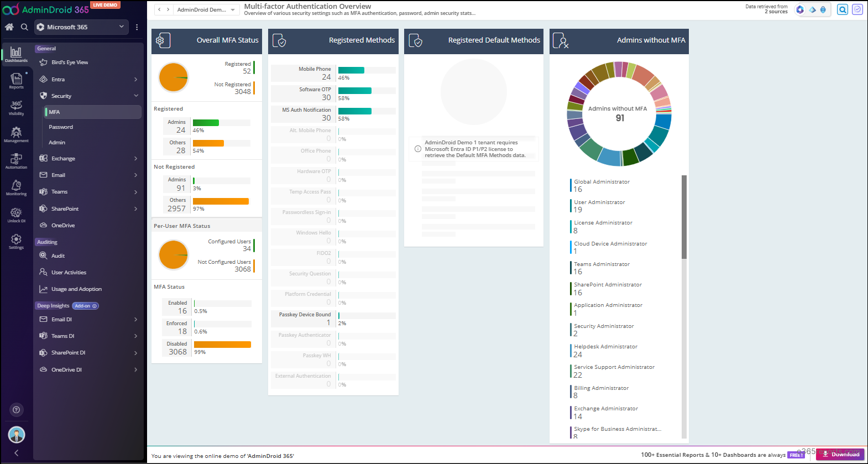Image resolution: width=868 pixels, height=464 pixels.
Task: Click the info icon beside license notice
Action: pos(418,149)
